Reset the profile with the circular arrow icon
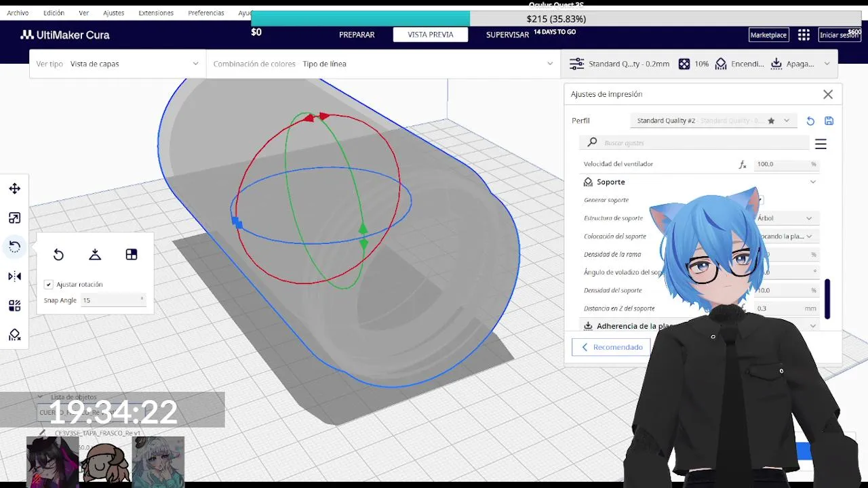Viewport: 868px width, 488px height. tap(810, 121)
